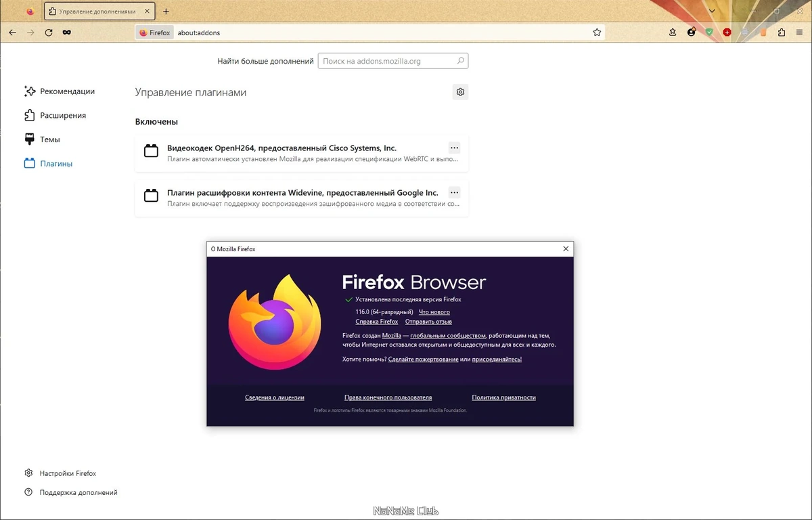The image size is (812, 520).
Task: Click the Что нового link in the About dialog
Action: pos(434,312)
